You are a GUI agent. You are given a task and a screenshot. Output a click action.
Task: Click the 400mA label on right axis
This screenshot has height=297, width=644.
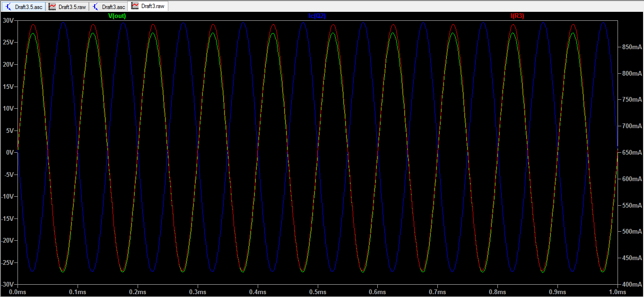[632, 284]
